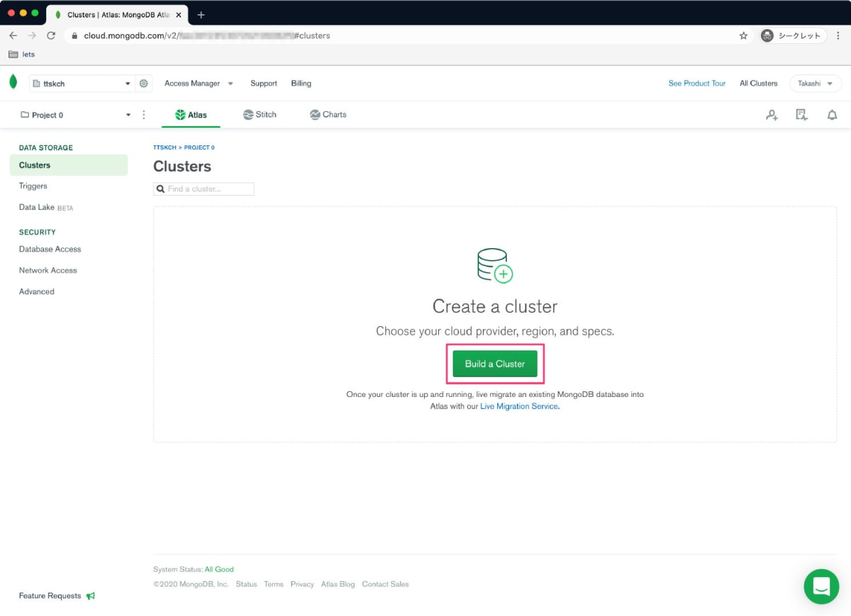Open Data Lake in the sidebar
The image size is (851, 616).
[46, 208]
